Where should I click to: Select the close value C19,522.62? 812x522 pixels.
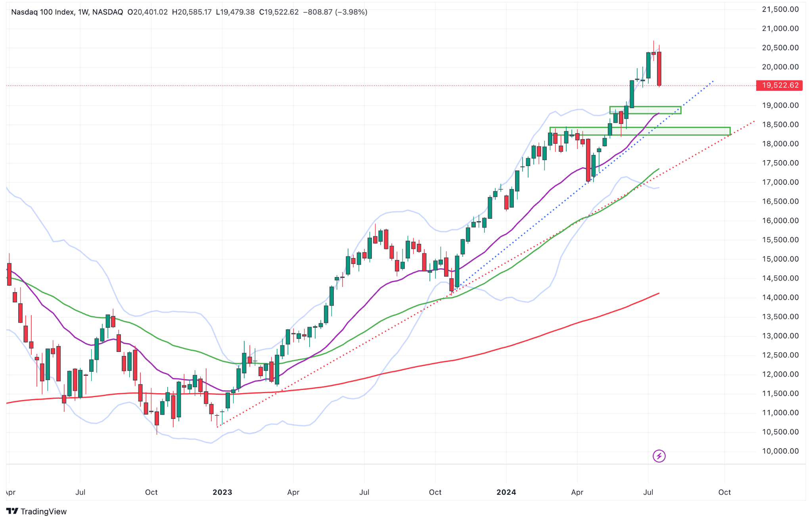[279, 12]
